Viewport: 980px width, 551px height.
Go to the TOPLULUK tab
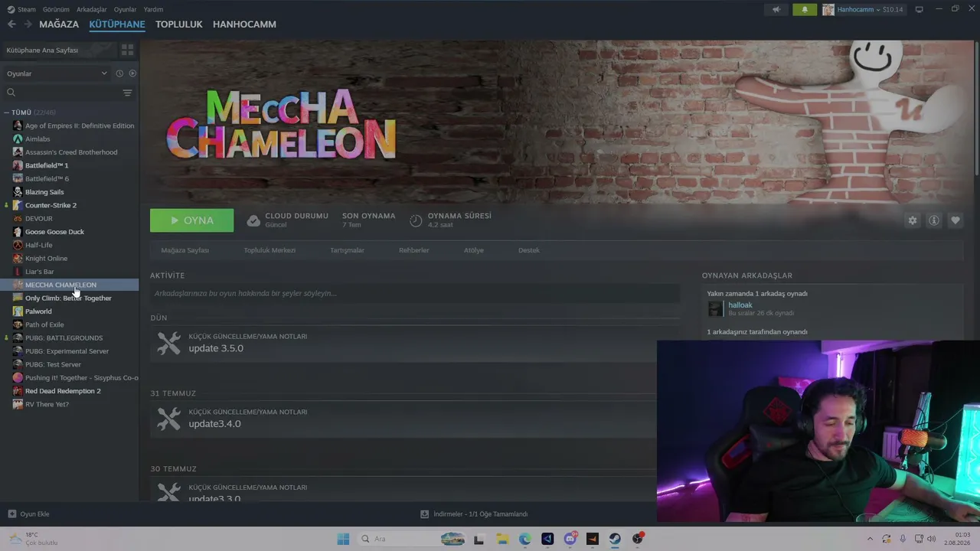[x=179, y=24]
